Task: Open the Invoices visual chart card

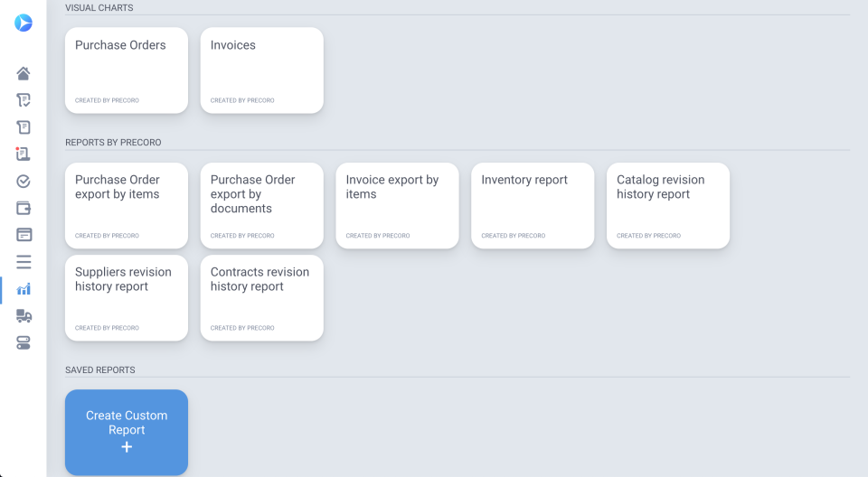Action: [x=261, y=70]
